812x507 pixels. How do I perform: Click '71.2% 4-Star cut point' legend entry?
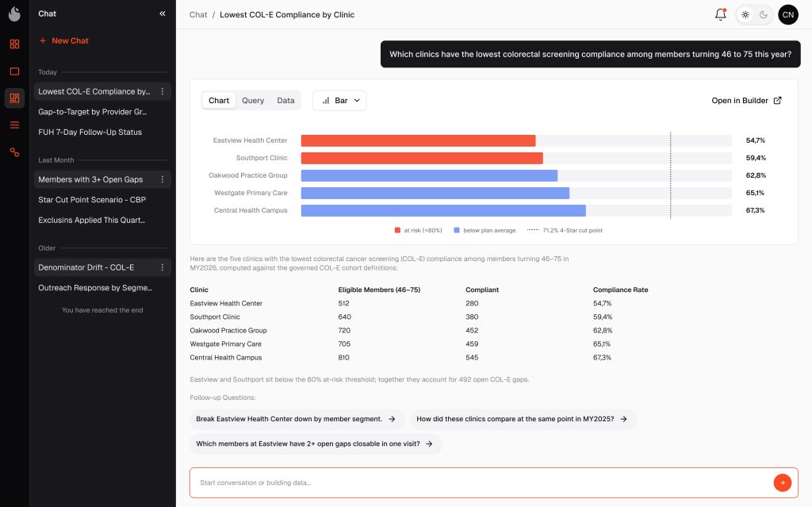tap(565, 230)
